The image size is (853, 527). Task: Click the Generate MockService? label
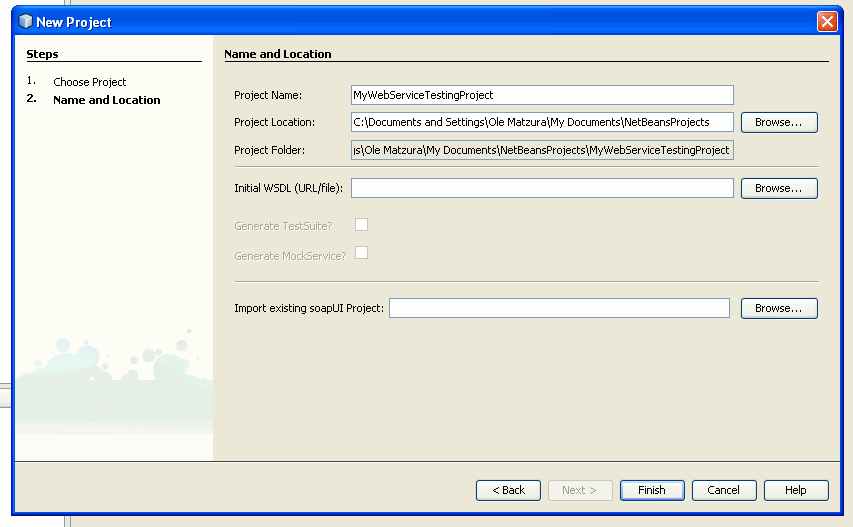(x=290, y=256)
